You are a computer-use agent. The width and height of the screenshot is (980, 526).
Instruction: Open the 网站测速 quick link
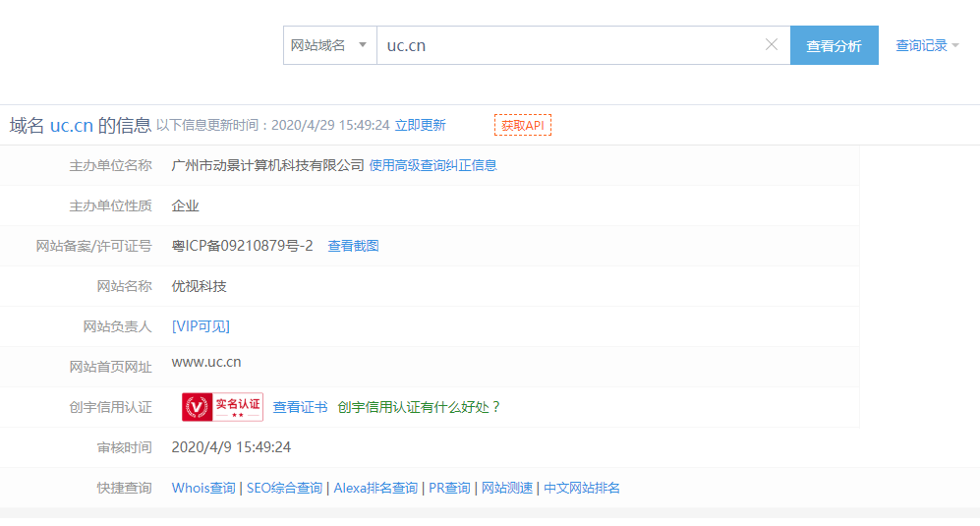[507, 488]
